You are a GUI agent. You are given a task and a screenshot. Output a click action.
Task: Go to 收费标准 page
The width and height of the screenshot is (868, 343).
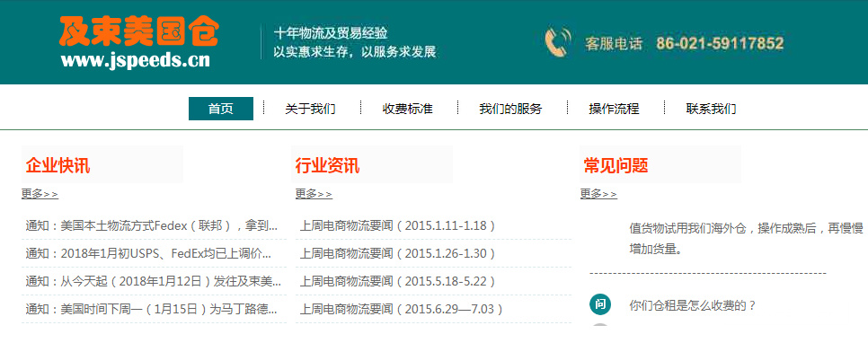click(407, 109)
